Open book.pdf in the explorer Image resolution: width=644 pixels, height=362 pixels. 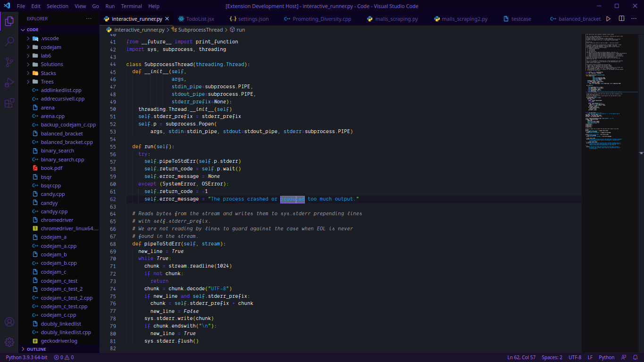(x=51, y=168)
